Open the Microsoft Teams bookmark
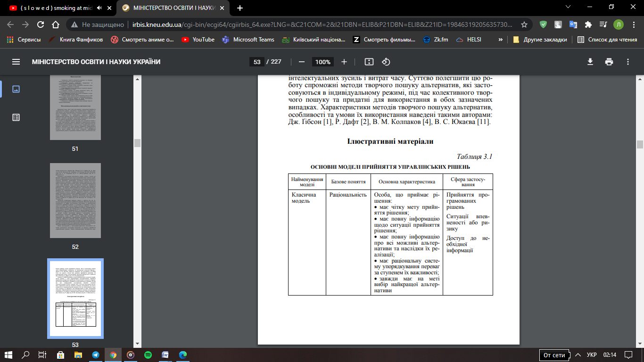The height and width of the screenshot is (362, 644). tap(248, 40)
